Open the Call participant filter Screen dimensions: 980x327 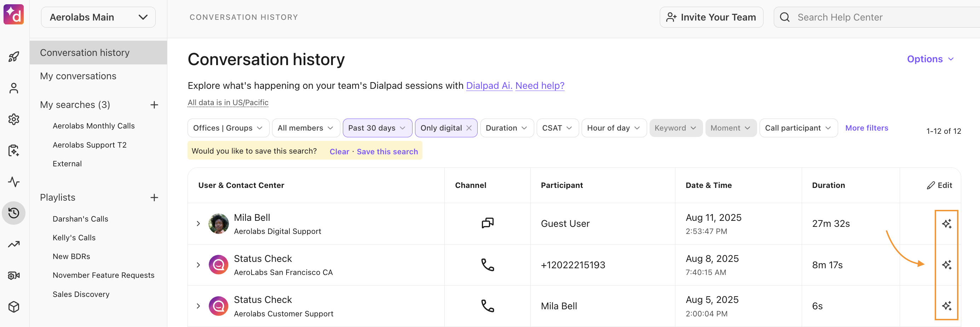[x=798, y=128]
